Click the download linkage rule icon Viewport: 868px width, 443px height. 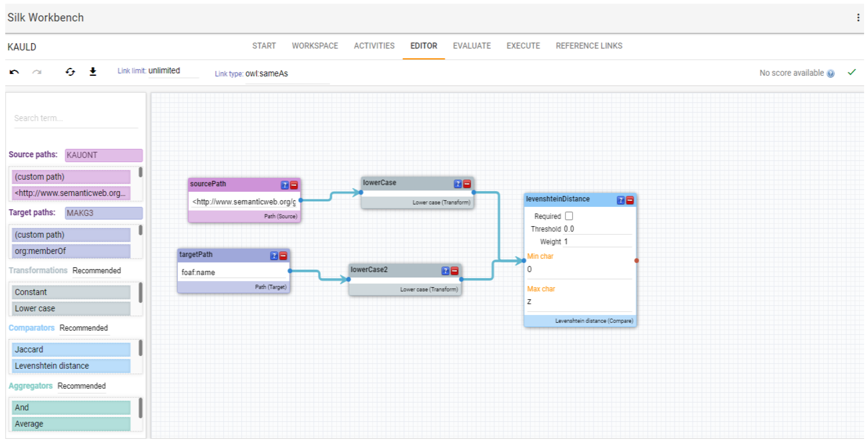pos(93,72)
